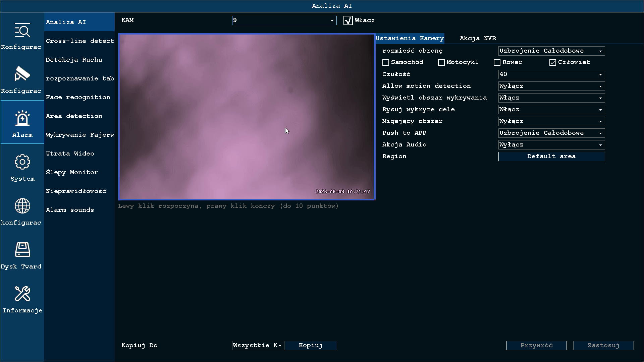This screenshot has height=362, width=644.
Task: Enable the Samochód detection checkbox
Action: (x=386, y=62)
